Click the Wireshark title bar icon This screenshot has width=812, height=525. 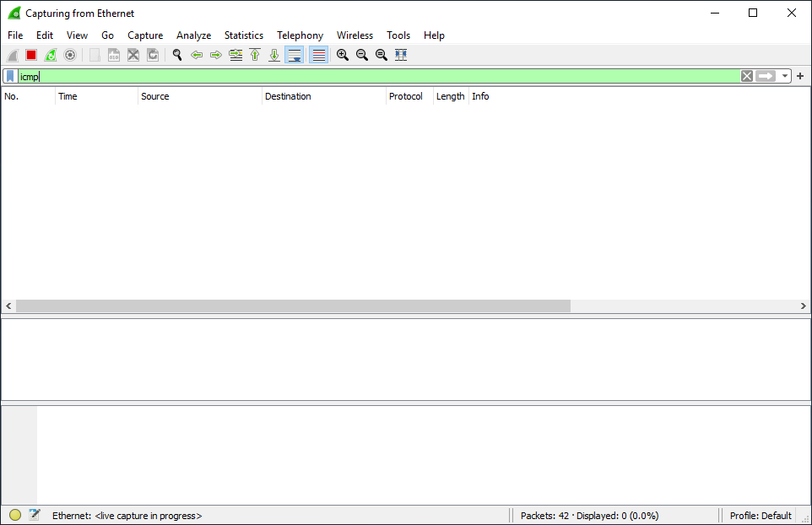coord(14,13)
